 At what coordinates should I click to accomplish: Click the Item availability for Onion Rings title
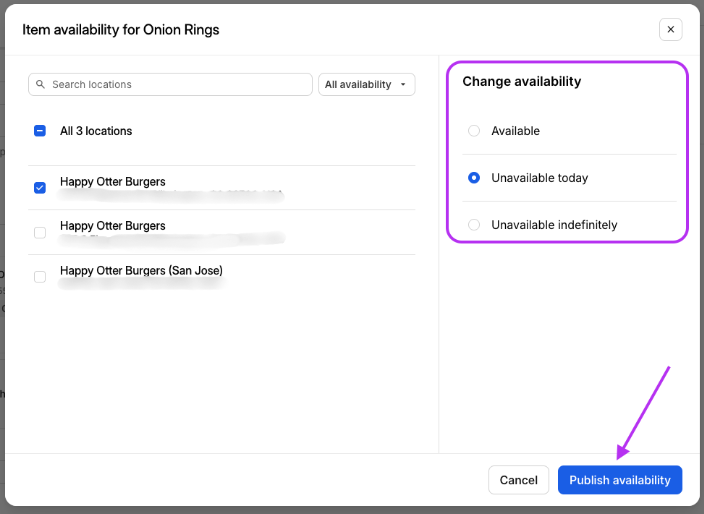coord(121,30)
